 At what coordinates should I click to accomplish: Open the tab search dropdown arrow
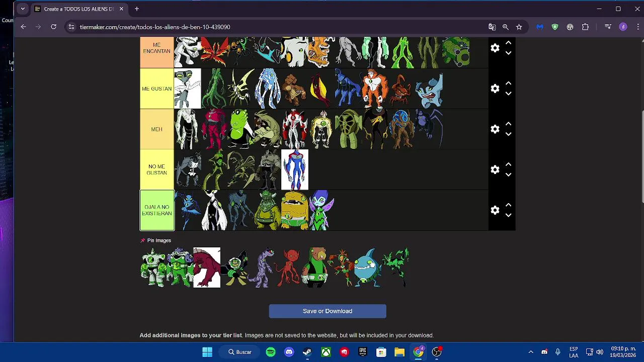click(x=23, y=9)
